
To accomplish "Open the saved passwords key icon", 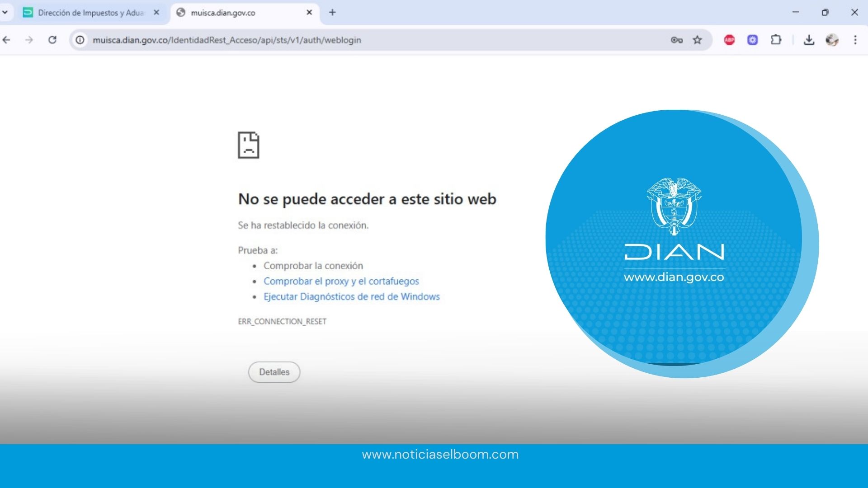I will [676, 40].
